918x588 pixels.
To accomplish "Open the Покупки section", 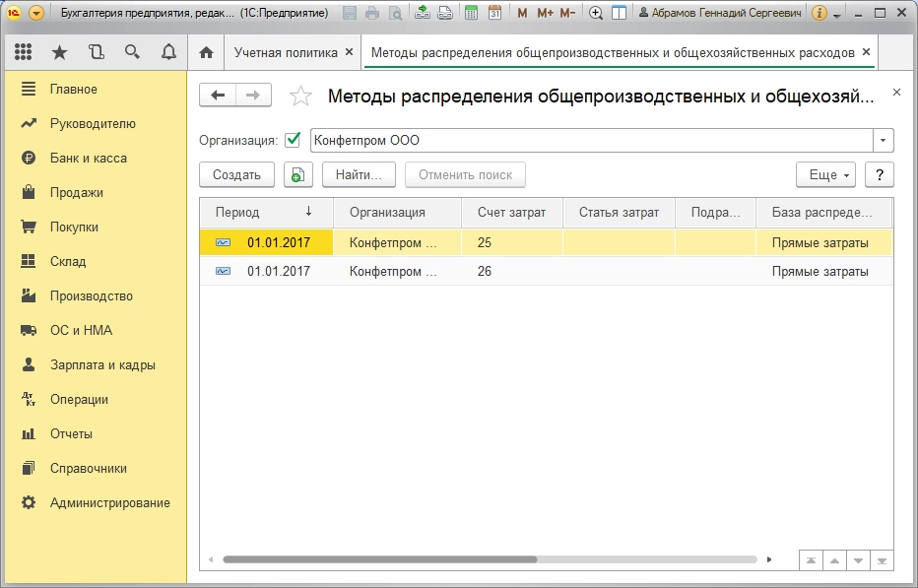I will tap(96, 228).
